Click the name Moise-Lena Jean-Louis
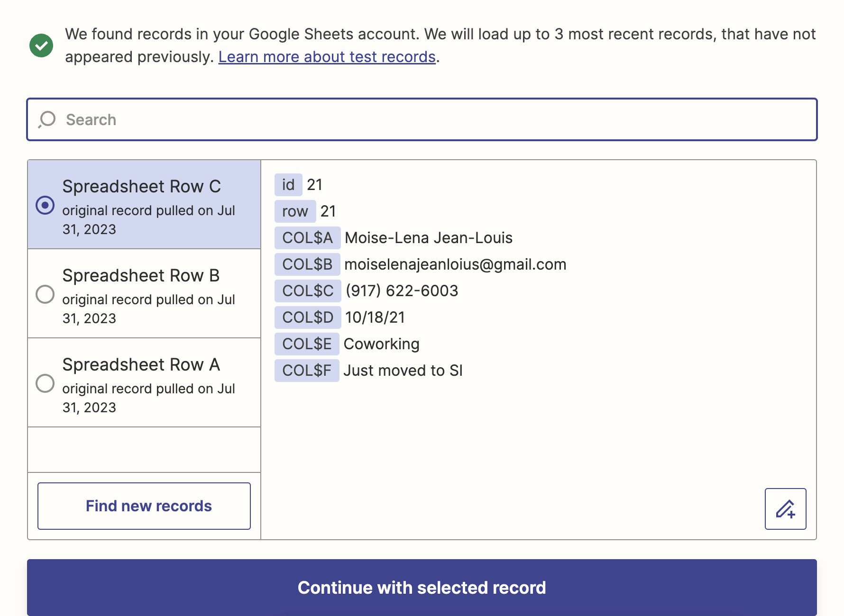Viewport: 844px width, 616px height. click(x=429, y=238)
